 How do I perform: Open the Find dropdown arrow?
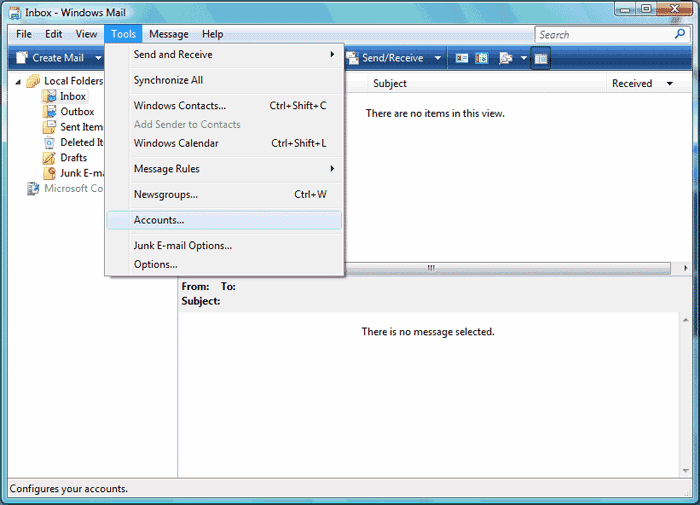click(523, 58)
